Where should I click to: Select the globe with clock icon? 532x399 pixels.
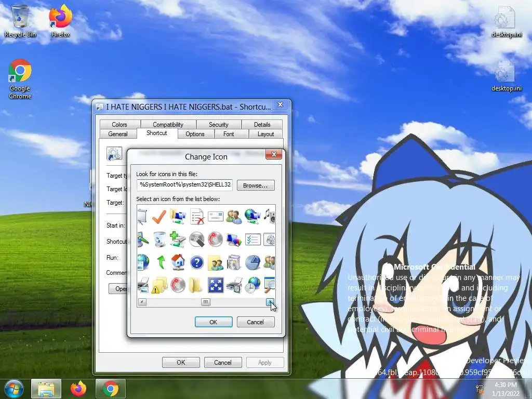pyautogui.click(x=253, y=285)
